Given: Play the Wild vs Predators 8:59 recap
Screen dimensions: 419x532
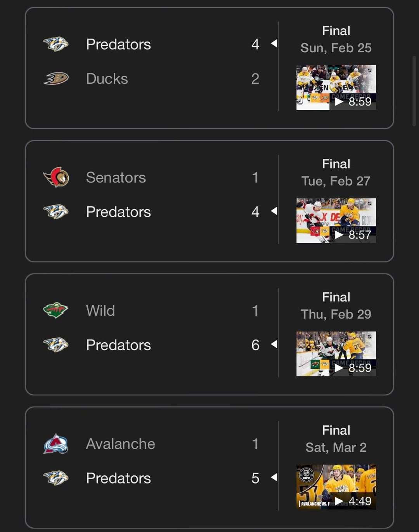Looking at the screenshot, I should (x=336, y=354).
